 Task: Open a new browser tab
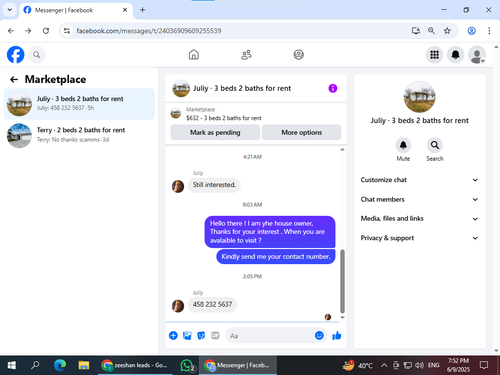(x=142, y=10)
